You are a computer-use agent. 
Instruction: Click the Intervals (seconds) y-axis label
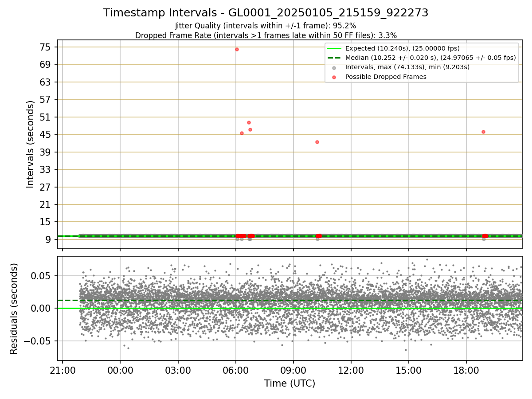pyautogui.click(x=30, y=144)
